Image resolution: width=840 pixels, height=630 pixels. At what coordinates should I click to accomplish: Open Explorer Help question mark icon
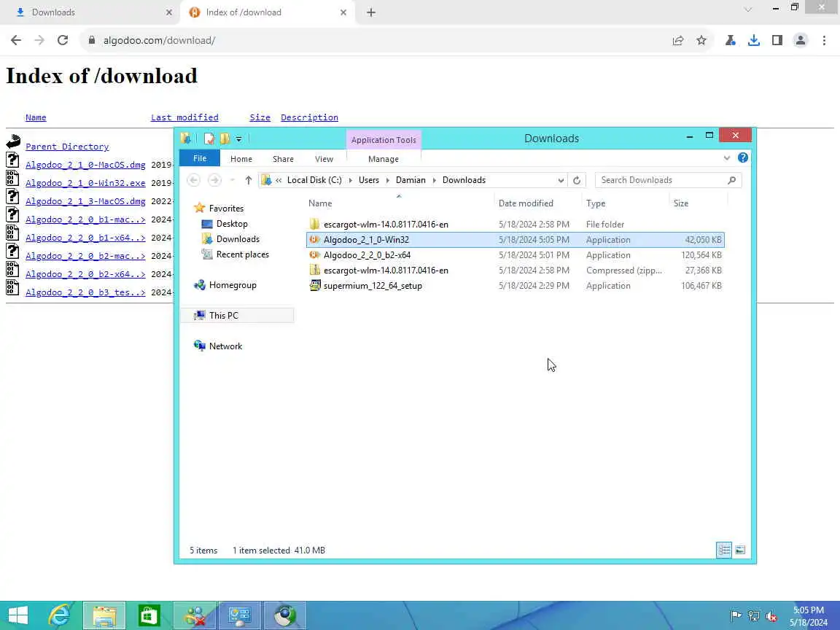[742, 157]
